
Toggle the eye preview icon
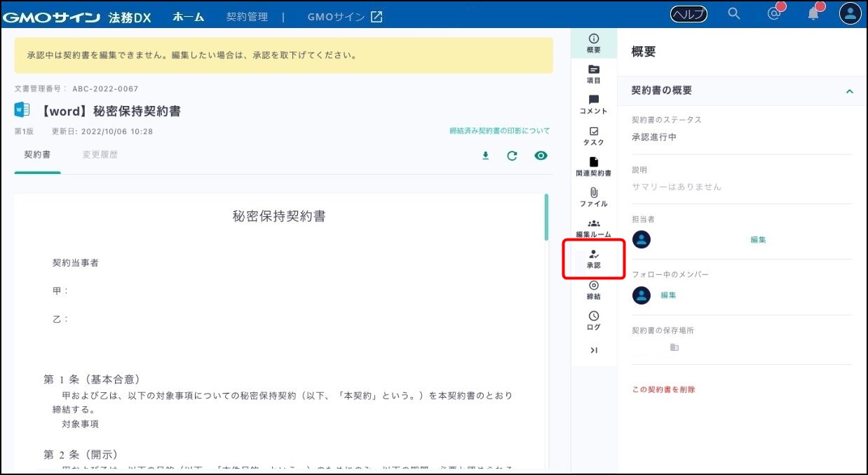click(x=541, y=156)
